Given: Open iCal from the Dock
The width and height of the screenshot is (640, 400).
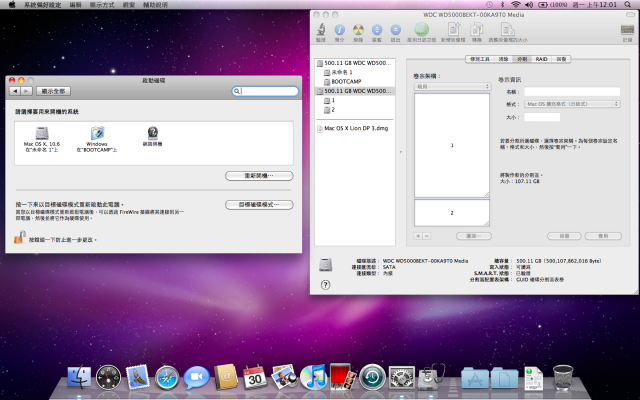Looking at the screenshot, I should click(x=255, y=377).
